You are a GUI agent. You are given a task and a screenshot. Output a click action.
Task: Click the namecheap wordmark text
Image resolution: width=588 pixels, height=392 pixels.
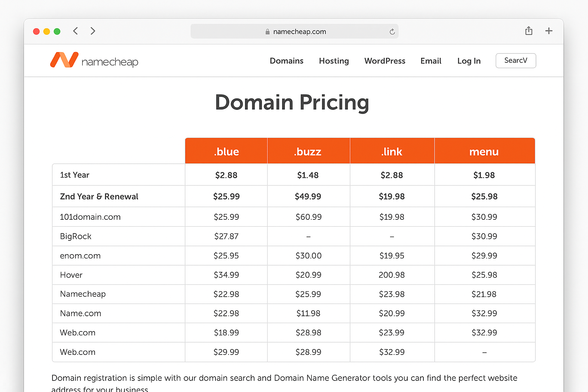(110, 62)
